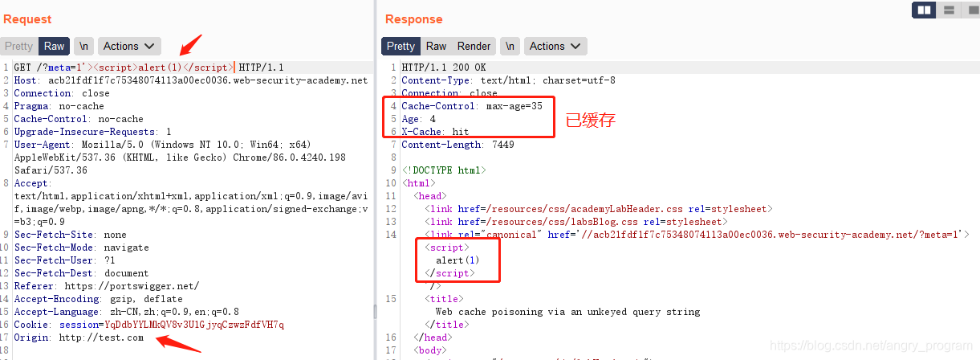Click alert(1) in response body

coord(457,260)
